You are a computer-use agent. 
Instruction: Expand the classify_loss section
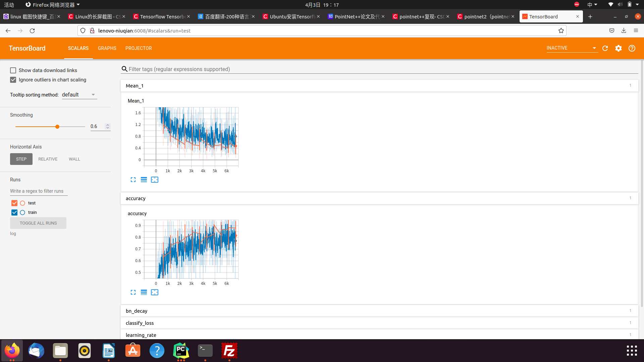tap(379, 323)
